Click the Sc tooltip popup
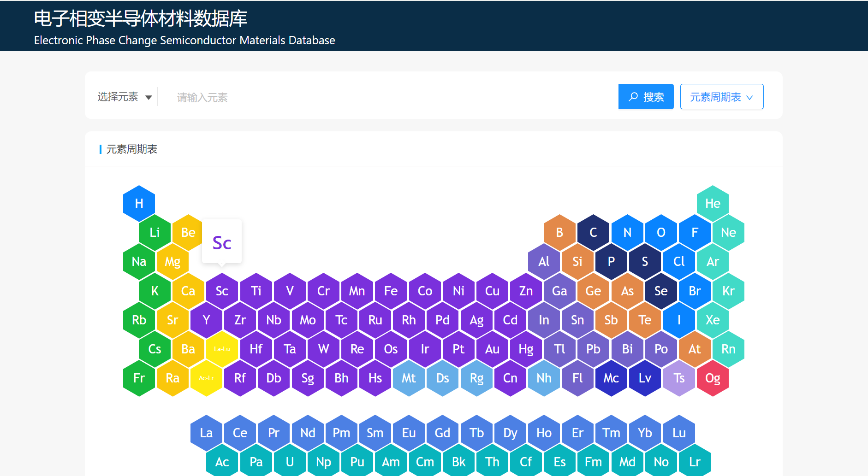Screen dimensions: 868x476 (222, 241)
